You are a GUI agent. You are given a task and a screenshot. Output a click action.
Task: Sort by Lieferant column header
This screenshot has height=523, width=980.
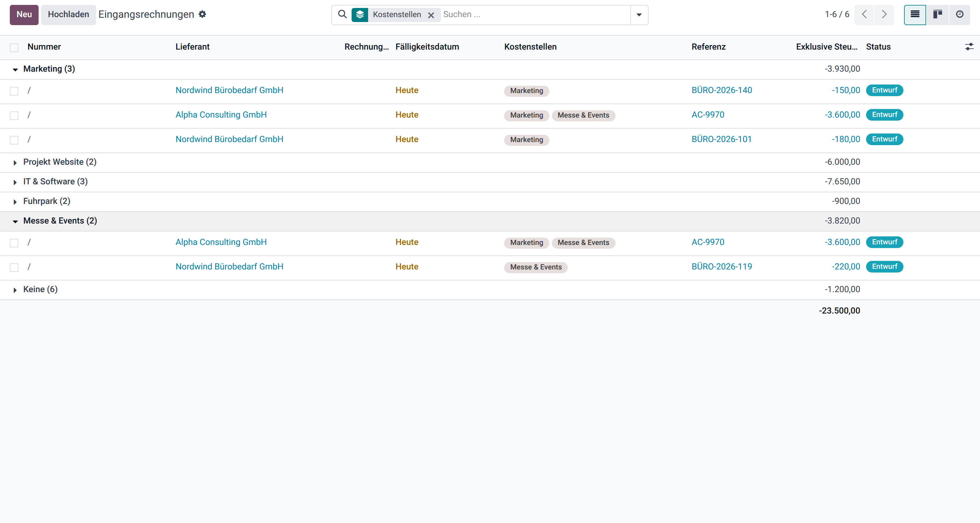click(x=193, y=47)
